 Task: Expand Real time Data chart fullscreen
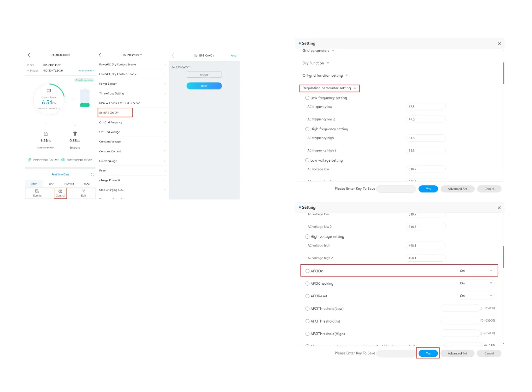click(93, 174)
